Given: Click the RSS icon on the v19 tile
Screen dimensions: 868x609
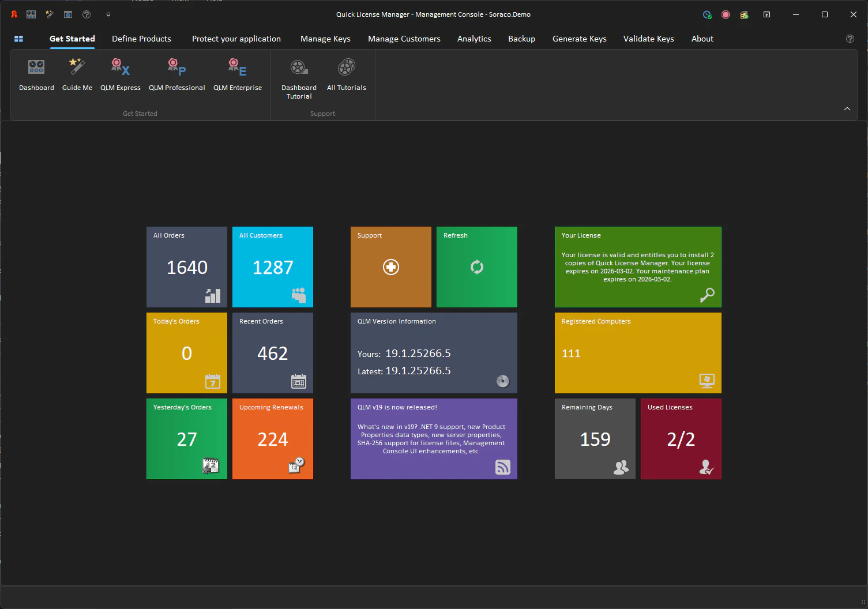Looking at the screenshot, I should [x=502, y=467].
